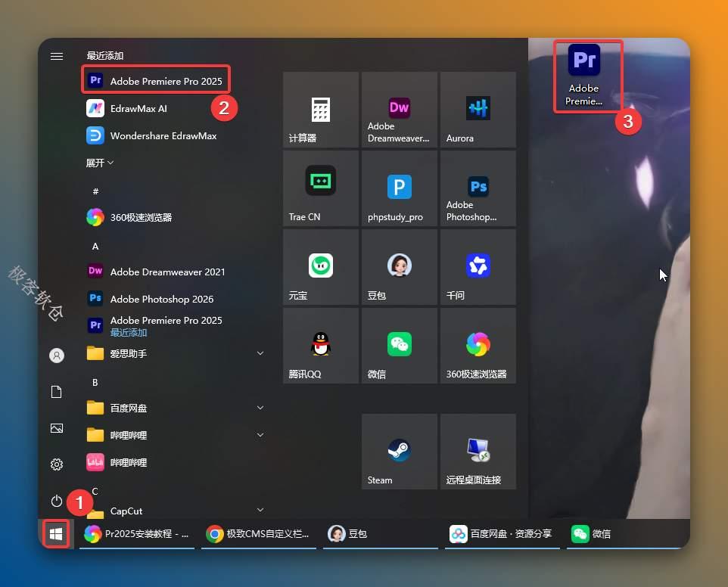Image resolution: width=728 pixels, height=587 pixels.
Task: Expand the 爱思助手 folder
Action: click(x=174, y=353)
